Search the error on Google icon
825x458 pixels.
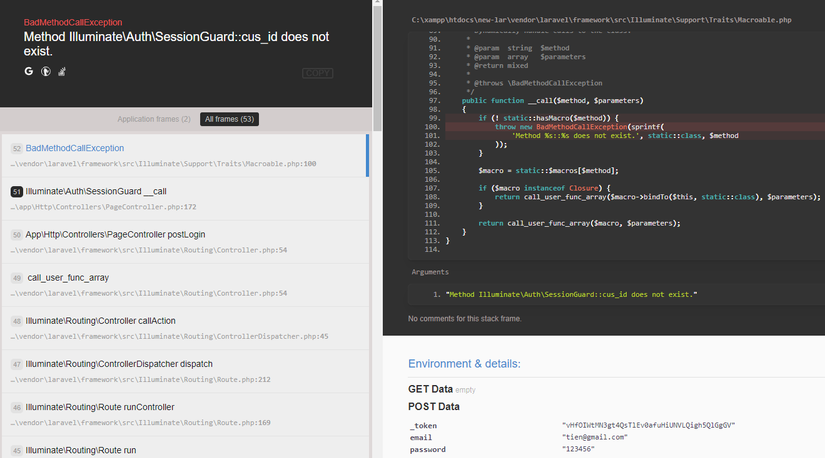click(28, 71)
